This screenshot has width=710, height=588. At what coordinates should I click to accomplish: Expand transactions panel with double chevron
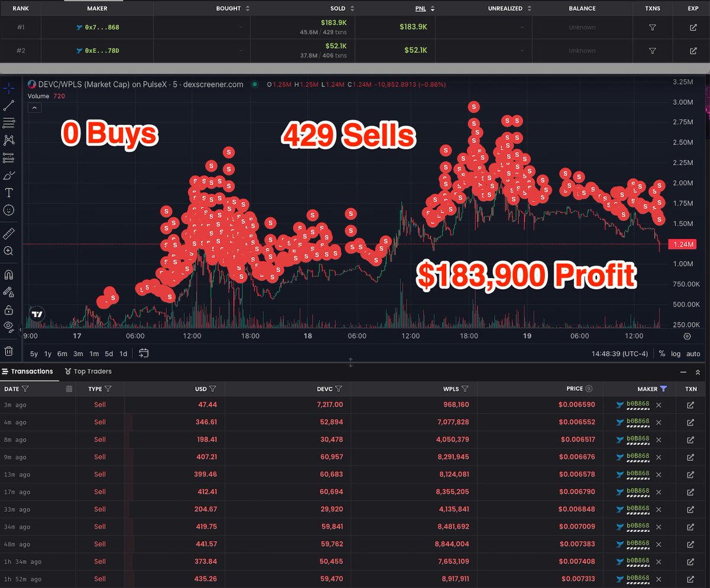pyautogui.click(x=698, y=372)
